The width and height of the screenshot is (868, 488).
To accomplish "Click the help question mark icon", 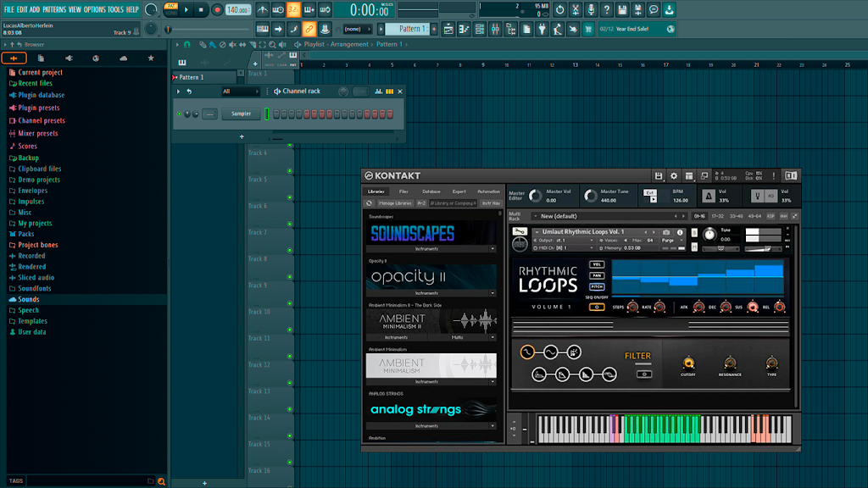I will (607, 9).
